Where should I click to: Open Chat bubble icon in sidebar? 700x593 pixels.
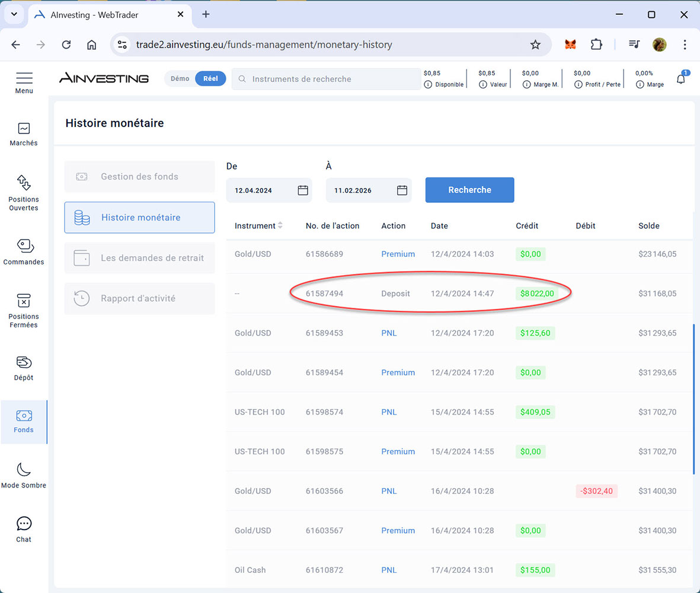(x=24, y=524)
